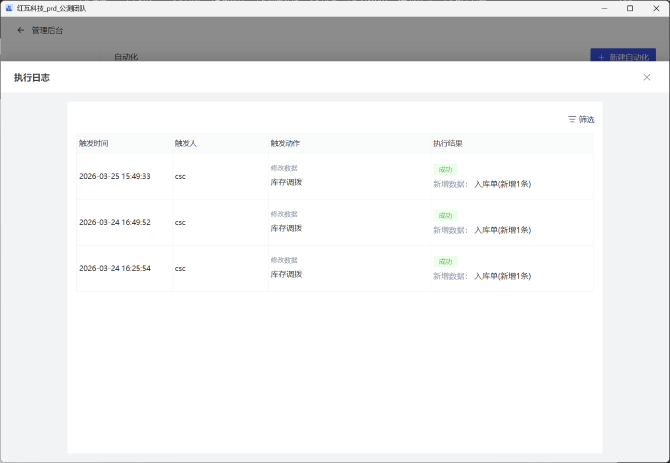670x463 pixels.
Task: Maximize the application window
Action: click(x=629, y=8)
